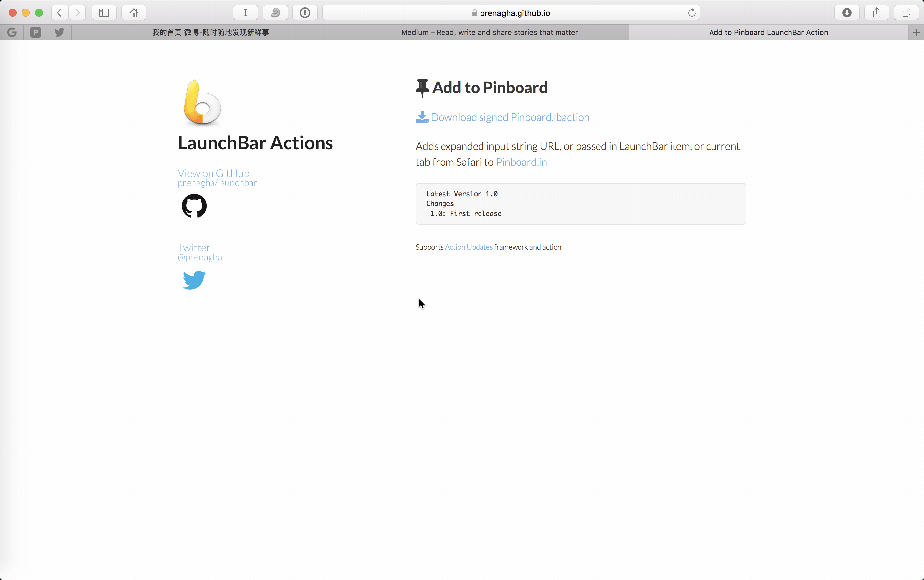This screenshot has height=580, width=924.
Task: Show the Safari downloads list
Action: pyautogui.click(x=847, y=13)
